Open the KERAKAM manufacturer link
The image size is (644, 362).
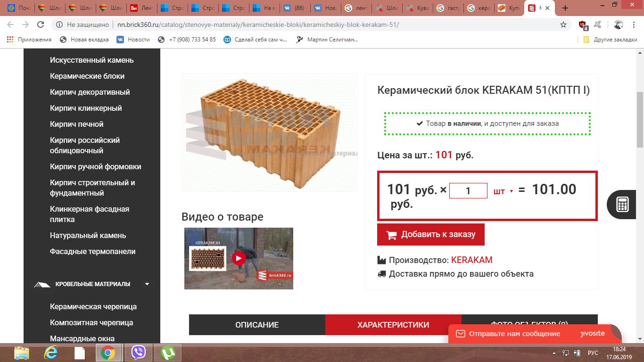[x=471, y=260]
